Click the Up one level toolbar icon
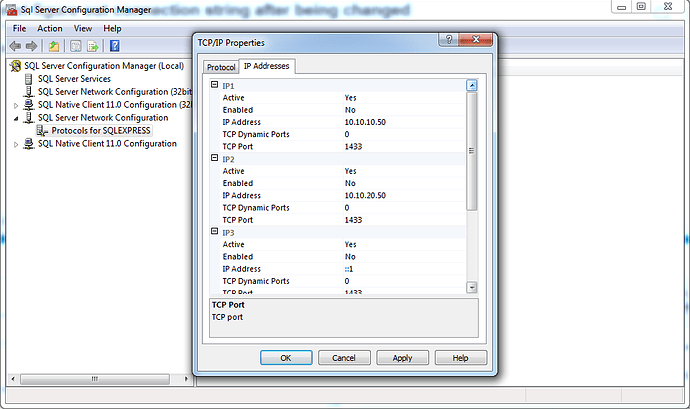Screen dimensions: 690x409 click(54, 46)
